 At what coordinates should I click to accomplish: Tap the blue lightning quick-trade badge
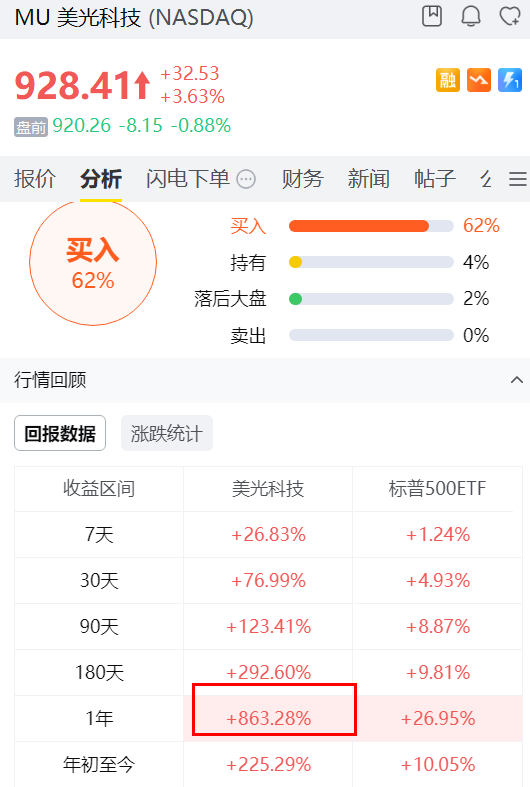(x=510, y=80)
